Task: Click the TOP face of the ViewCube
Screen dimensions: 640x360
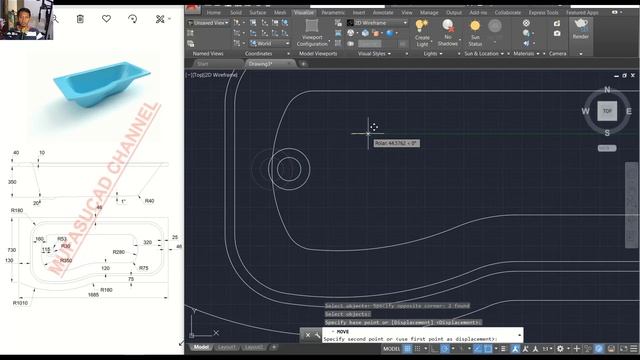Action: [607, 111]
